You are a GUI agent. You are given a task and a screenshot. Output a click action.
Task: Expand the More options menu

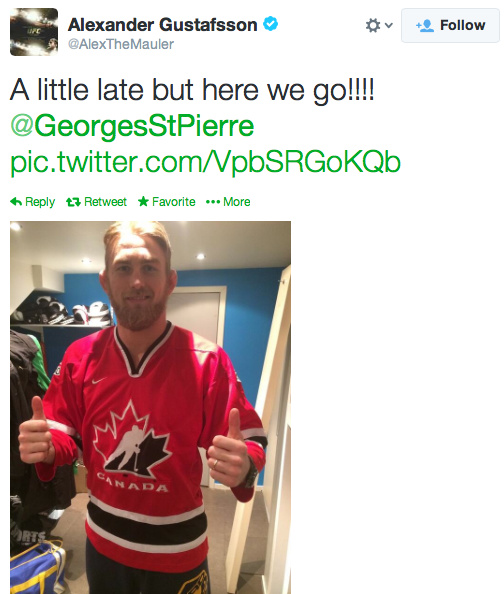[228, 202]
